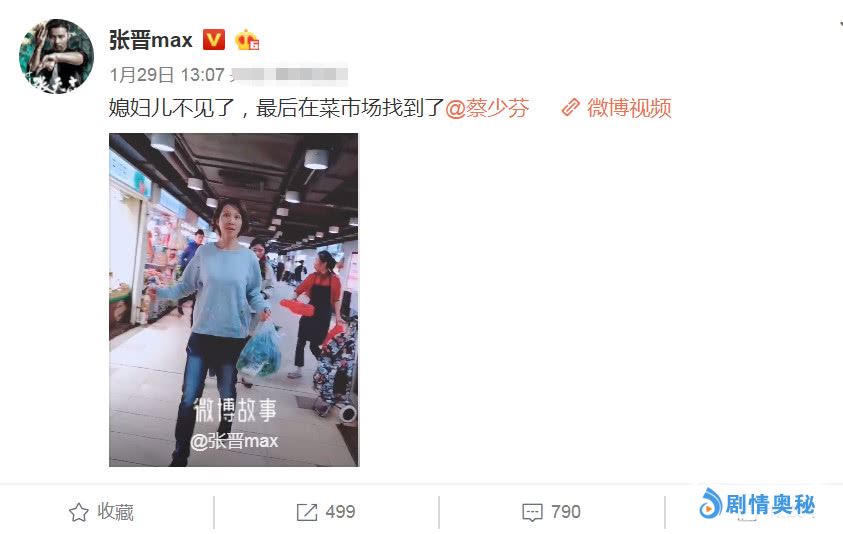Screen dimensions: 843x534
Task: Click the 剧情奥秘 watermark text
Action: click(x=770, y=505)
